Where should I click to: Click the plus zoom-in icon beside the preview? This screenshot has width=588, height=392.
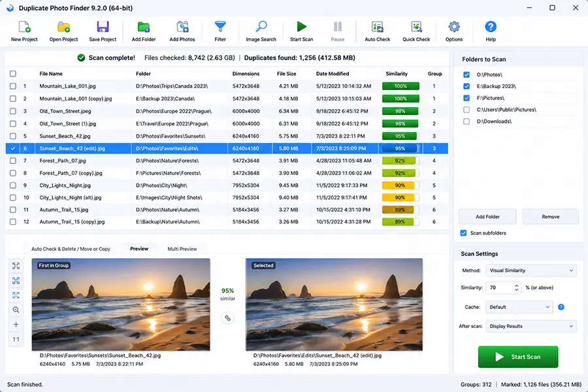click(x=16, y=325)
